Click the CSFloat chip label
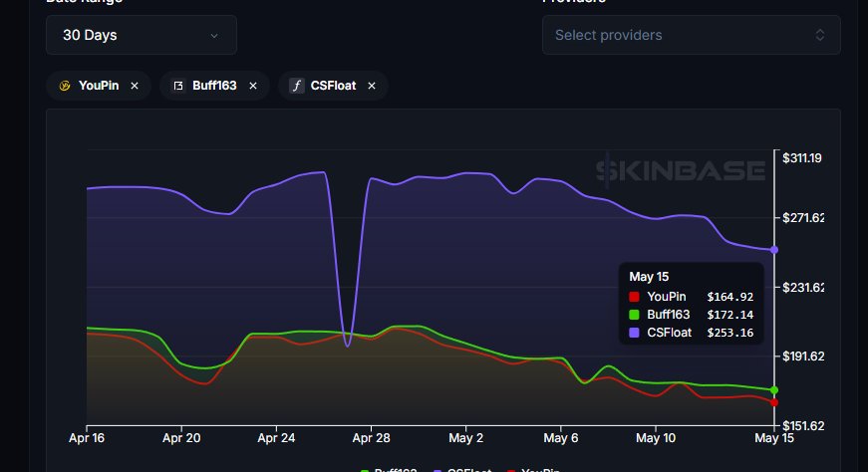Screen dimensions: 868x472 [333, 86]
